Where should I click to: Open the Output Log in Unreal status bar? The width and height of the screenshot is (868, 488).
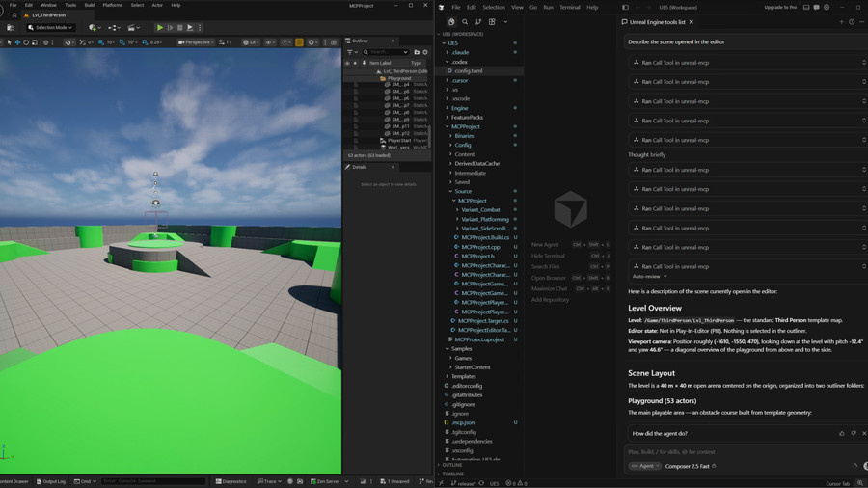pos(51,481)
